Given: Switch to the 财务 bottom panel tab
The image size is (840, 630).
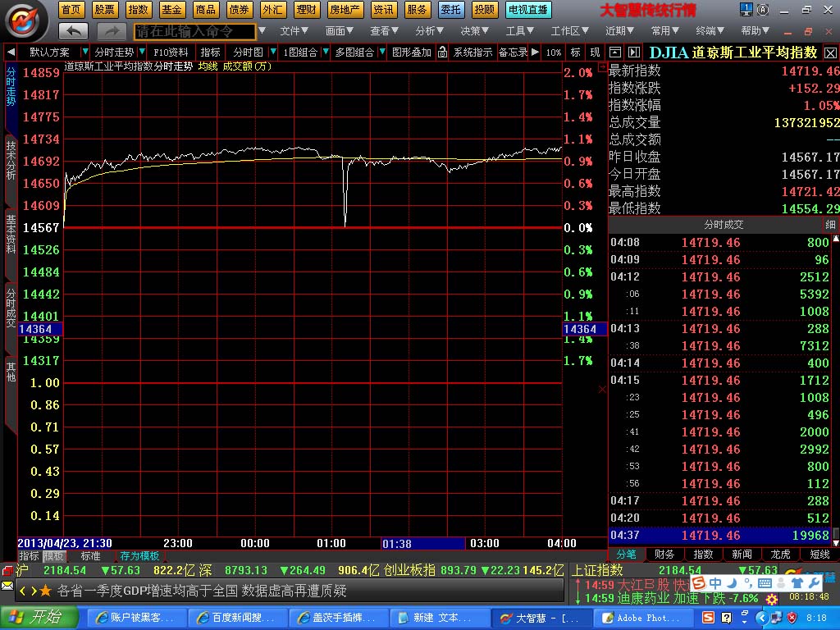Looking at the screenshot, I should coord(664,555).
